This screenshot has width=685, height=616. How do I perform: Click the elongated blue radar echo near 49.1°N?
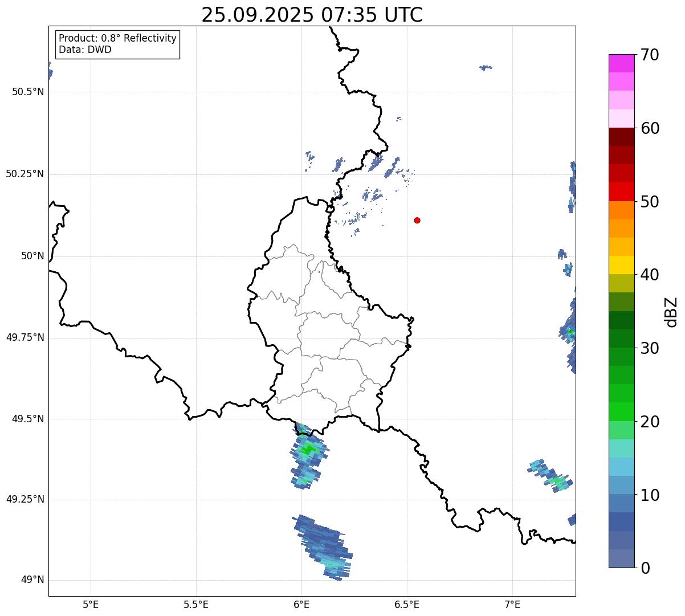tap(323, 548)
